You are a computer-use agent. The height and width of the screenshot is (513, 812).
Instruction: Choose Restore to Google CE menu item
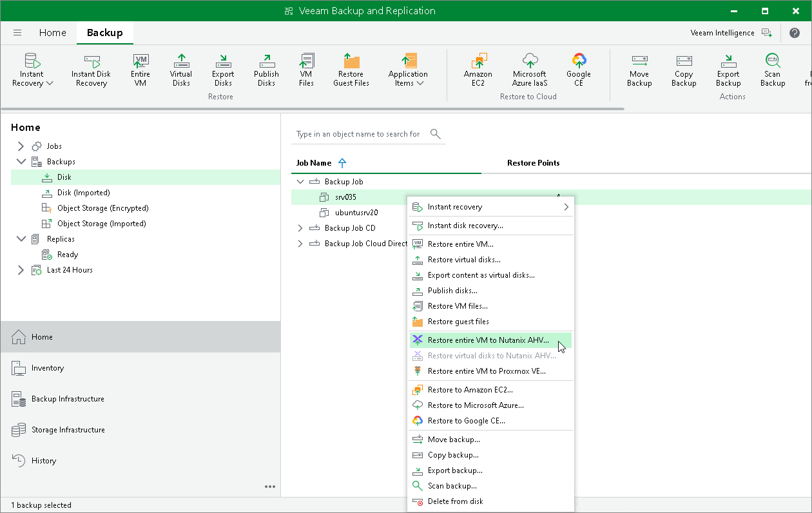tap(490, 421)
